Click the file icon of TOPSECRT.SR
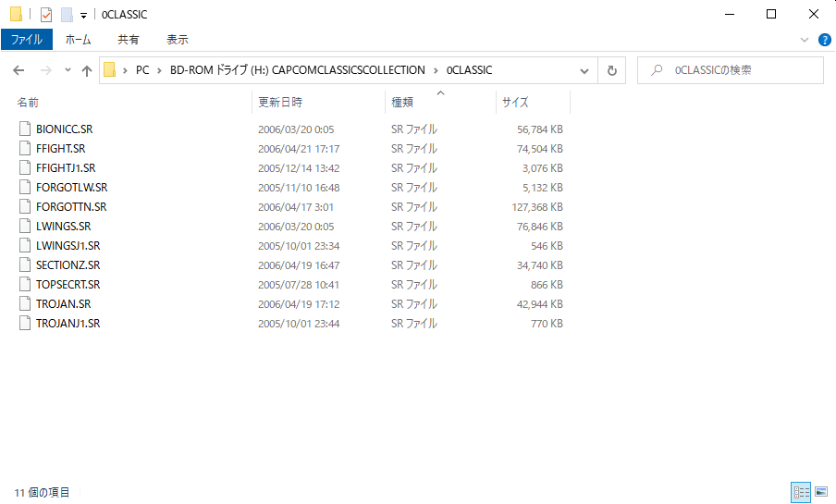The height and width of the screenshot is (504, 836). 25,284
